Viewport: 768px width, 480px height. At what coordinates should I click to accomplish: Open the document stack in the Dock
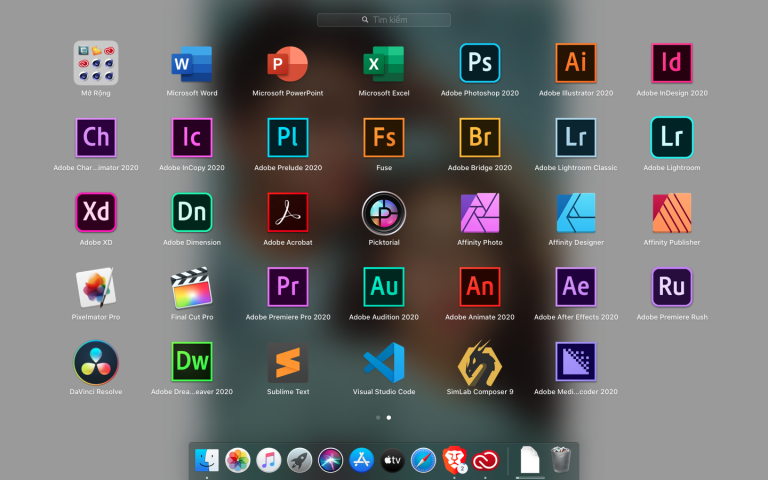pyautogui.click(x=530, y=460)
